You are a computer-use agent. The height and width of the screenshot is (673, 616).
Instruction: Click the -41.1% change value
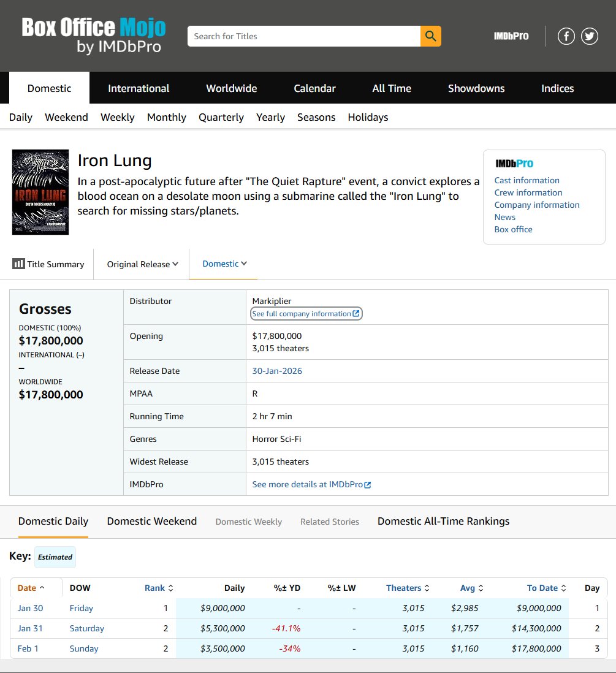tap(286, 628)
